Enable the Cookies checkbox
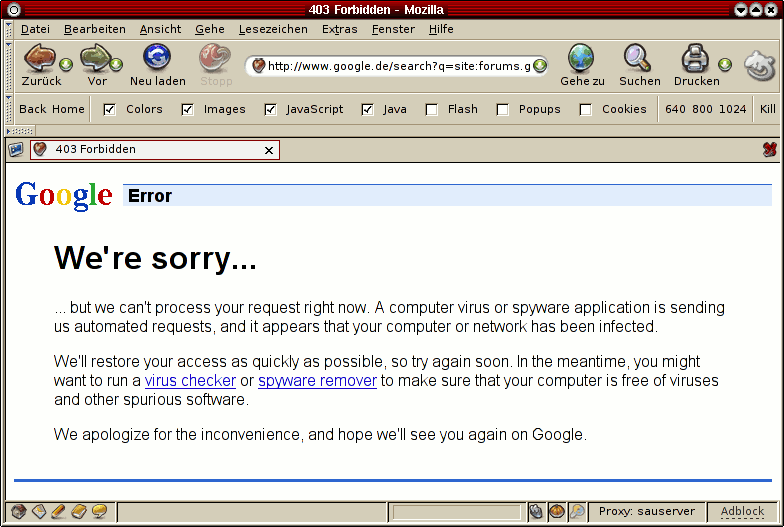 pyautogui.click(x=586, y=110)
